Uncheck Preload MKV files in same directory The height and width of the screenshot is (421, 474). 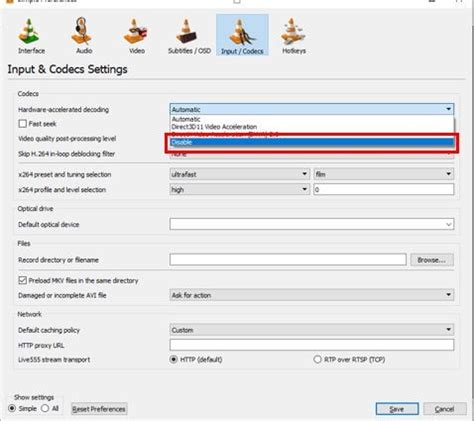pos(23,280)
